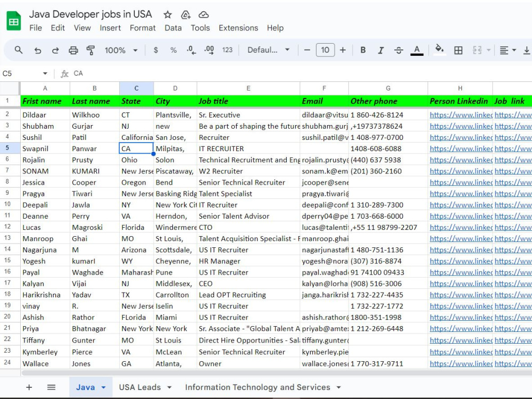The height and width of the screenshot is (399, 532).
Task: Open Rojalin's Job link URL
Action: (x=513, y=160)
